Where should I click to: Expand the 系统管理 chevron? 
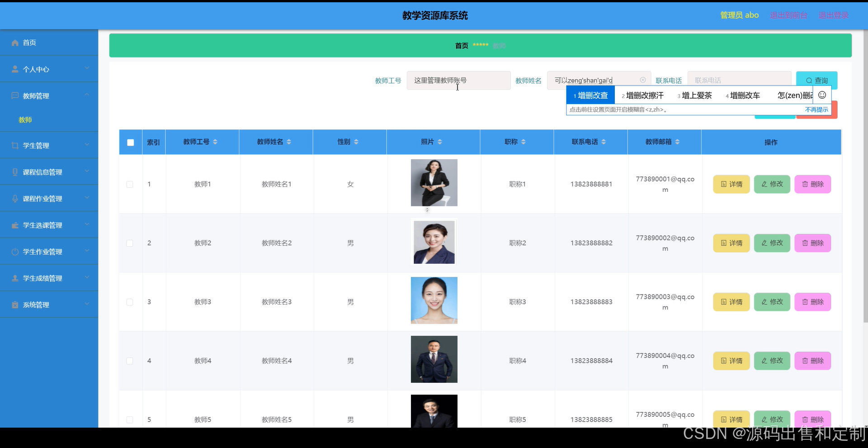click(x=87, y=304)
